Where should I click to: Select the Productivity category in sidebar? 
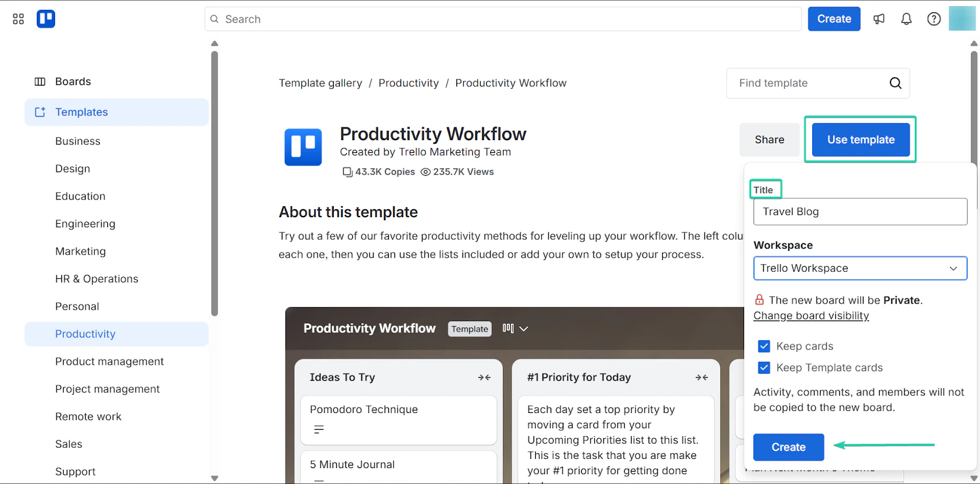[x=116, y=334]
